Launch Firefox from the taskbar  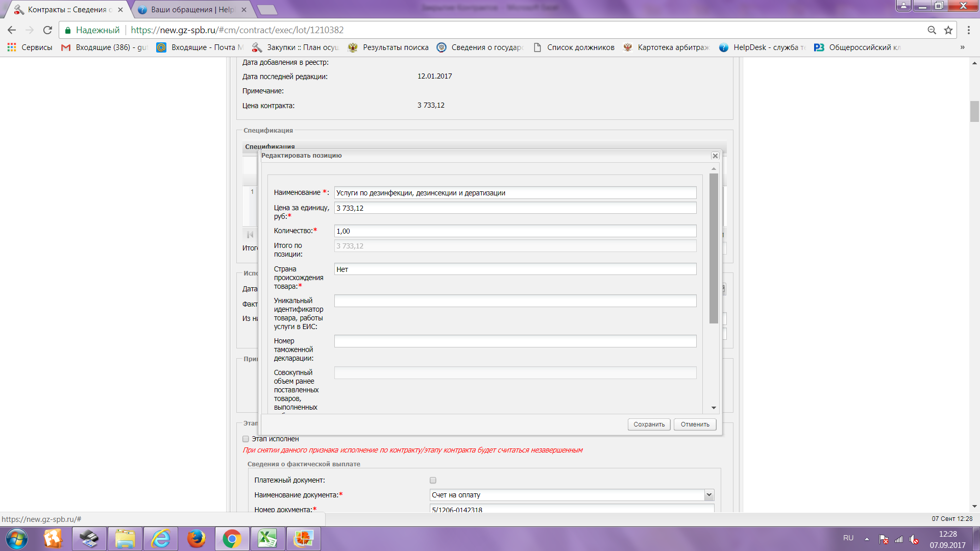coord(196,539)
